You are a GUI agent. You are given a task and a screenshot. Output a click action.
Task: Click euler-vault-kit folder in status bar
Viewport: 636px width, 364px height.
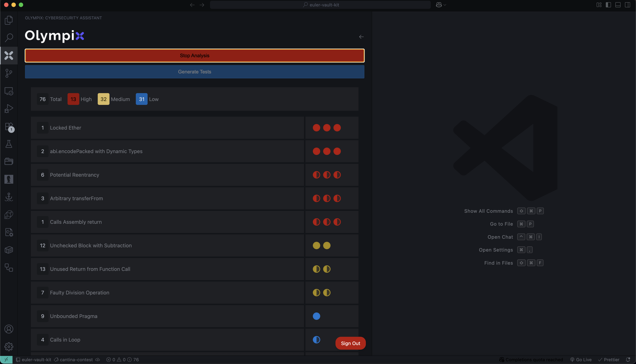(x=34, y=360)
